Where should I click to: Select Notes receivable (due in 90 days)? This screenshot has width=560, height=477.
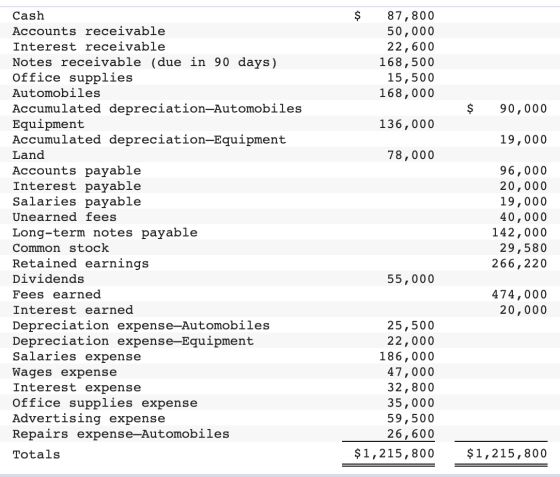point(145,62)
